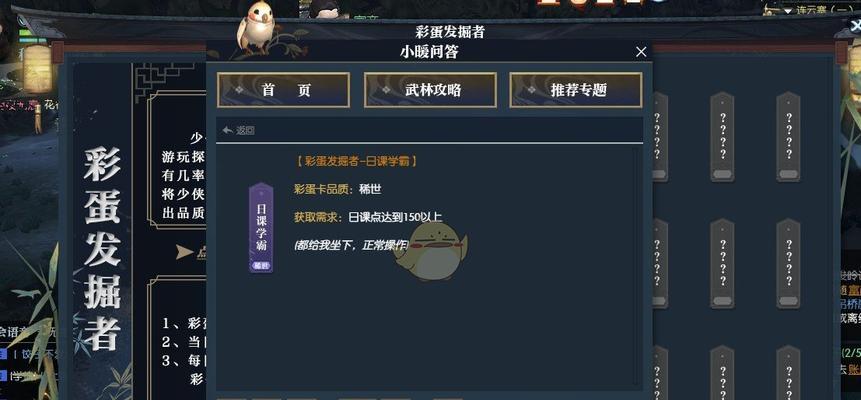Viewport: 861px width, 400px height.
Task: Click the arrow pointer beside gold text
Action: 184,252
